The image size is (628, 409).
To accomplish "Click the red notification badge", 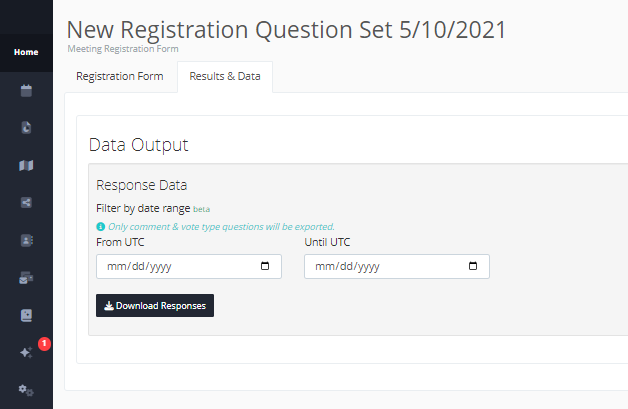I will (x=44, y=344).
